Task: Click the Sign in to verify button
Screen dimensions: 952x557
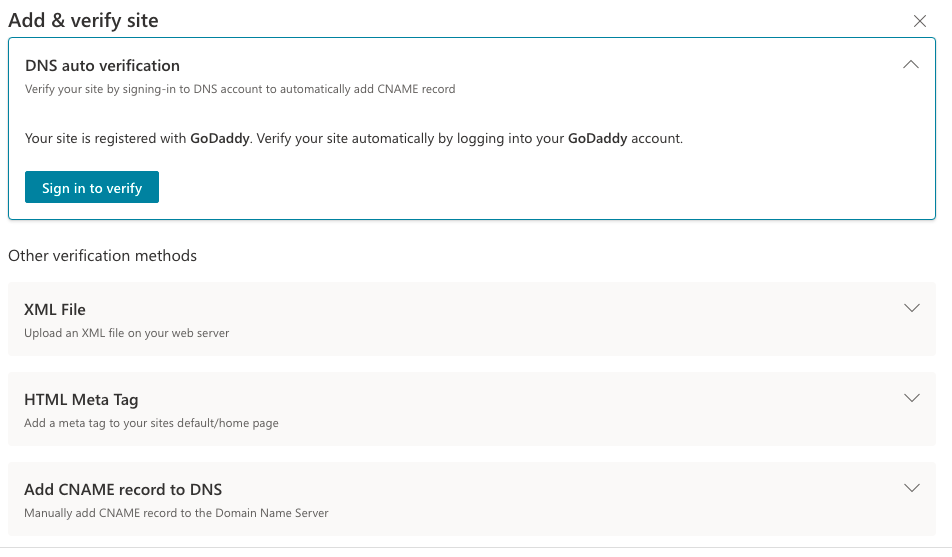Action: [92, 187]
